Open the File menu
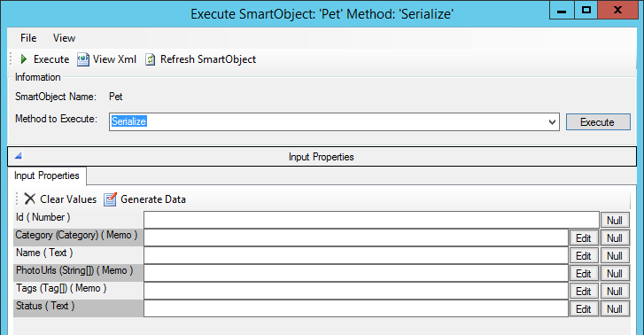This screenshot has height=335, width=644. click(28, 38)
